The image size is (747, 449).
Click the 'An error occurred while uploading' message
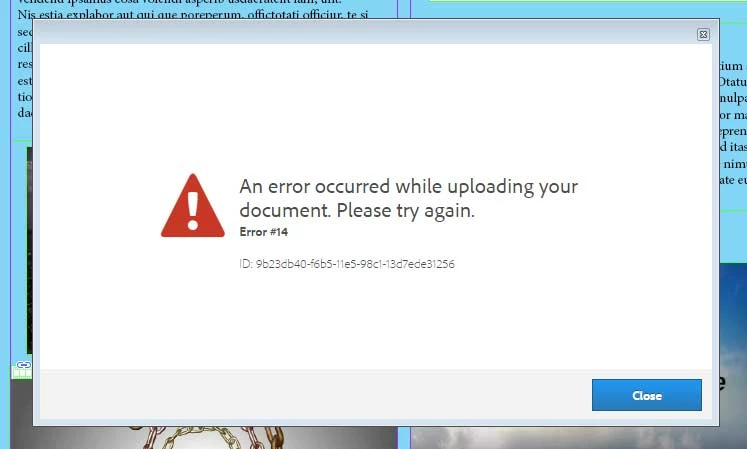408,186
